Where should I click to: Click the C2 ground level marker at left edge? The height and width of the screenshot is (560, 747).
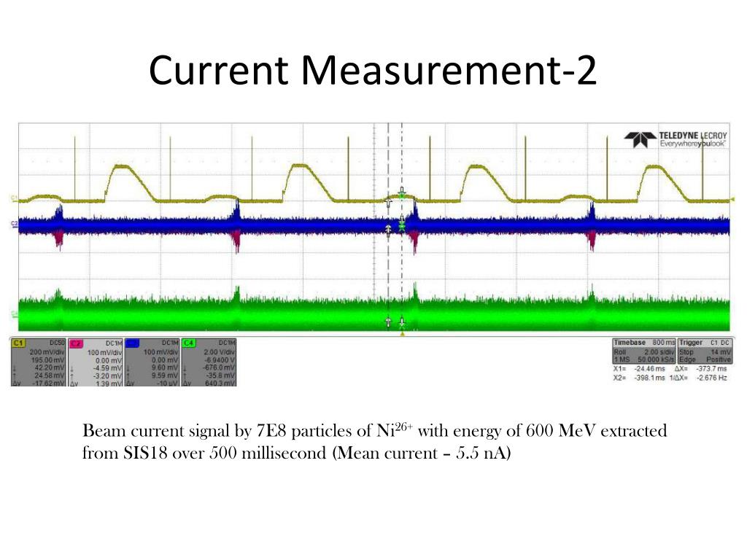pyautogui.click(x=15, y=223)
